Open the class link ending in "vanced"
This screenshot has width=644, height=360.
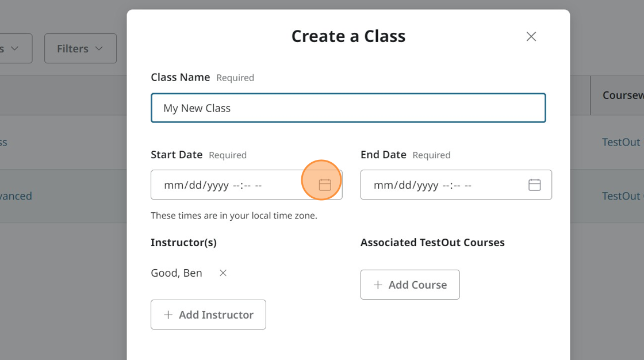(16, 196)
